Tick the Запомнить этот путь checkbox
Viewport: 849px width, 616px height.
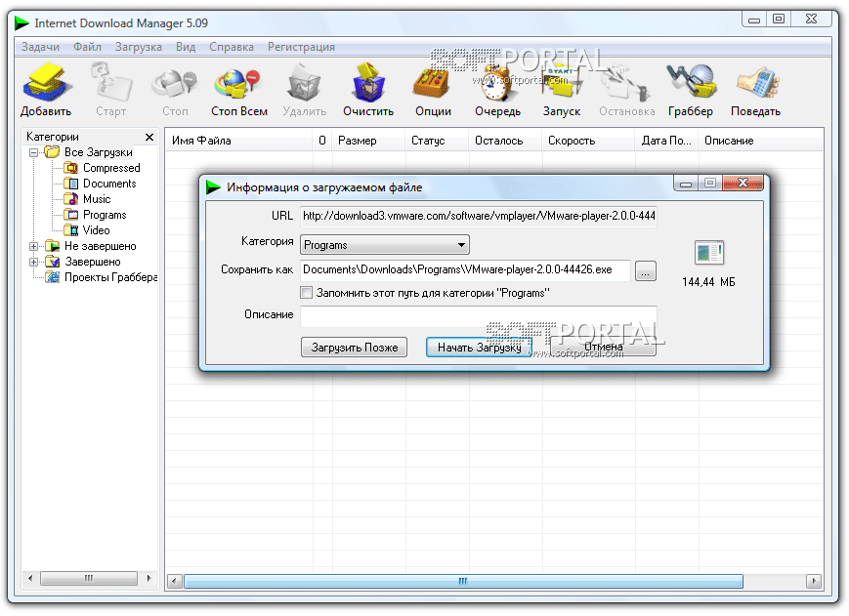tap(307, 293)
